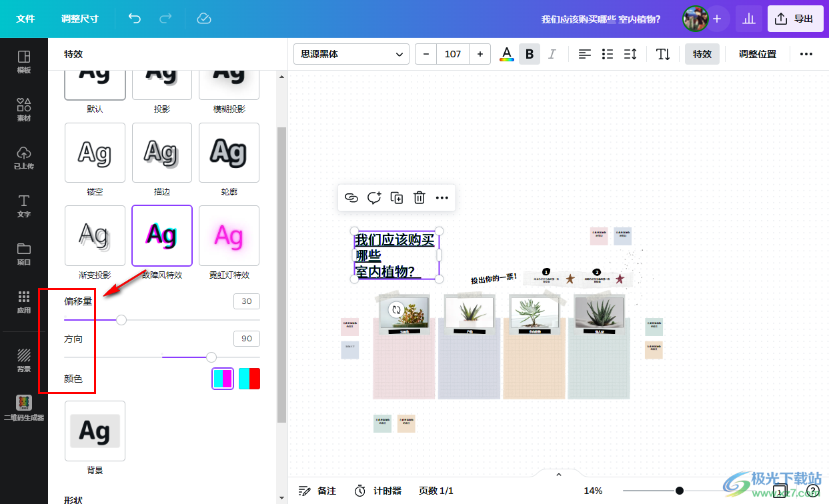Open the text color picker icon
Image resolution: width=829 pixels, height=504 pixels.
click(507, 54)
